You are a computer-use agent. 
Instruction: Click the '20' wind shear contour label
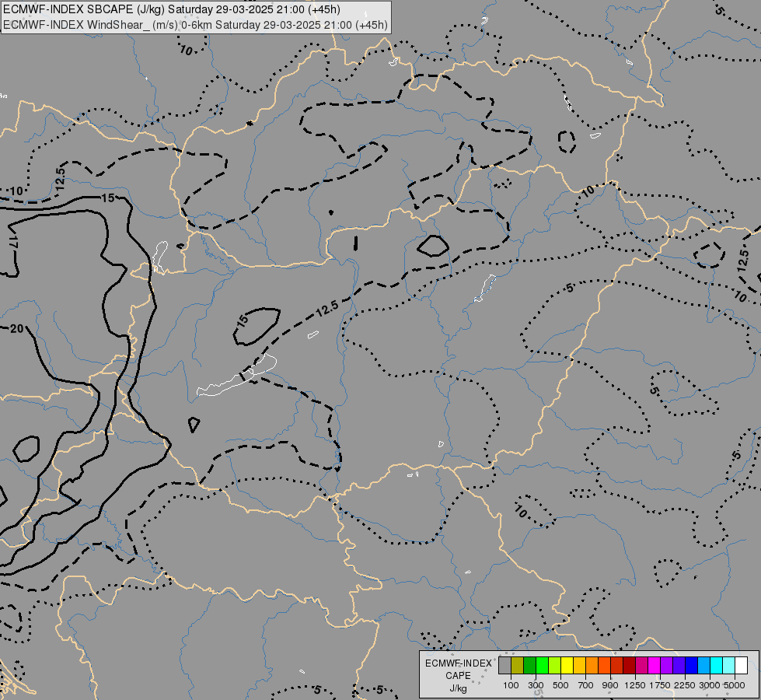(16, 329)
